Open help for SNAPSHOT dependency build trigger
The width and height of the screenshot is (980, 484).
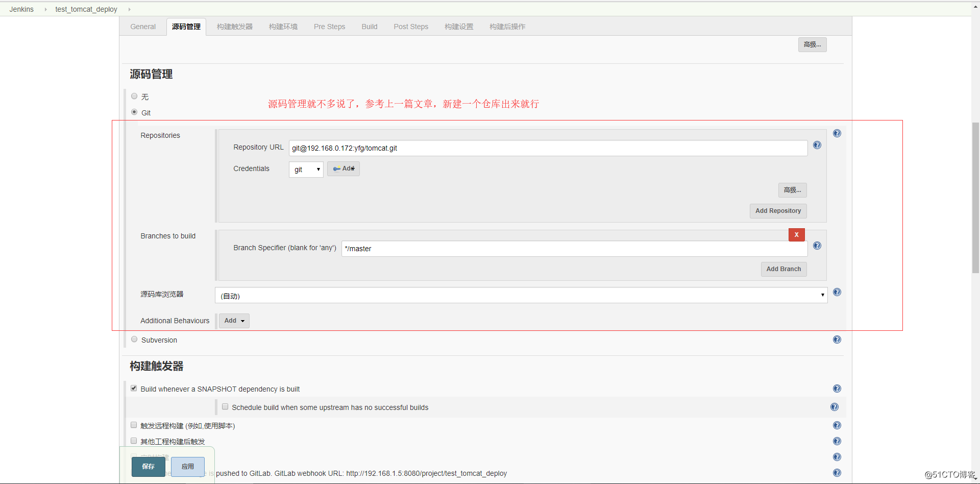[x=837, y=389]
